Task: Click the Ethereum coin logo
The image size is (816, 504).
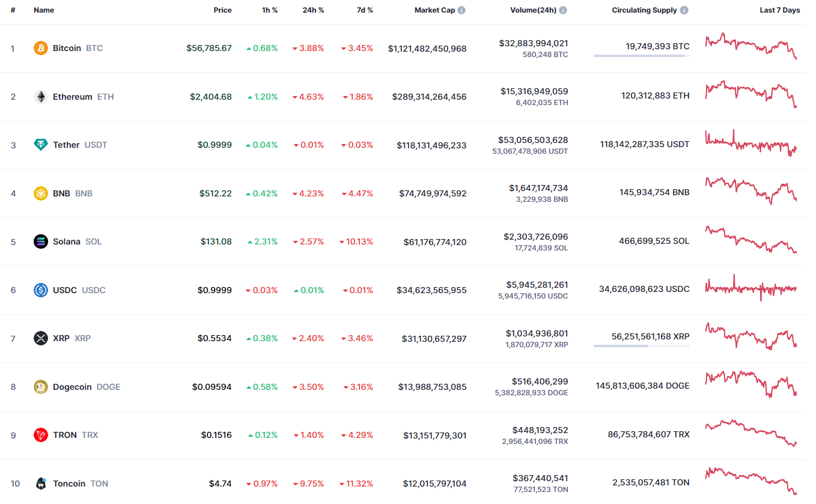Action: 40,97
